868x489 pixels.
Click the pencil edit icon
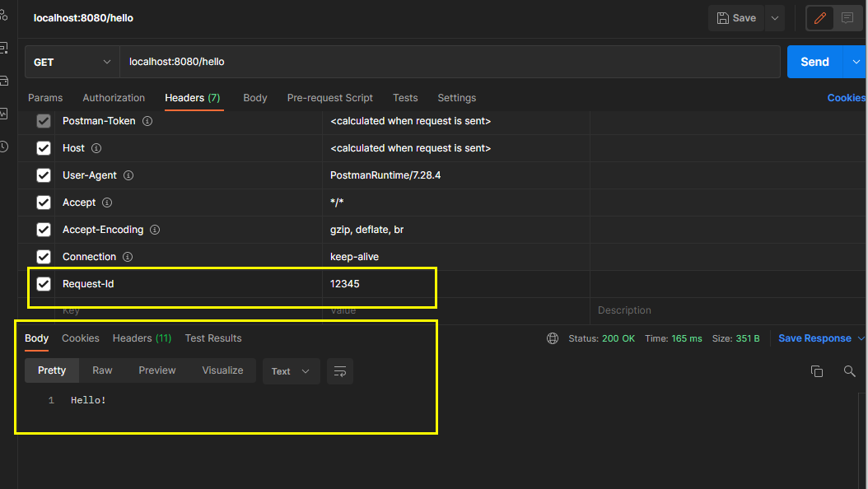pos(820,18)
